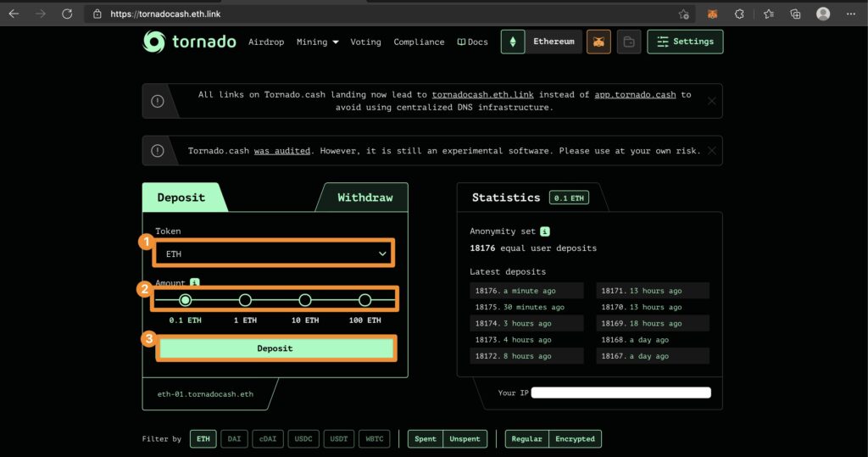The image size is (868, 457).
Task: Open the Settings panel
Action: click(x=685, y=42)
